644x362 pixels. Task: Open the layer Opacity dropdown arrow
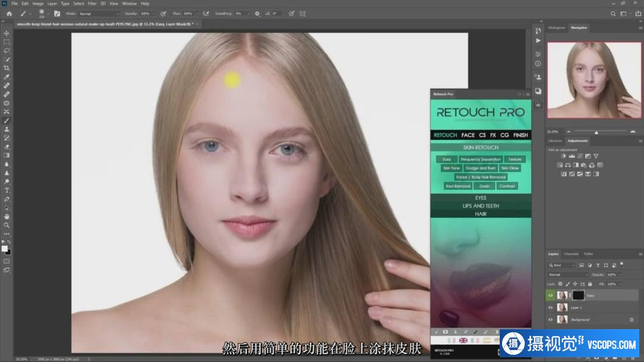click(620, 274)
